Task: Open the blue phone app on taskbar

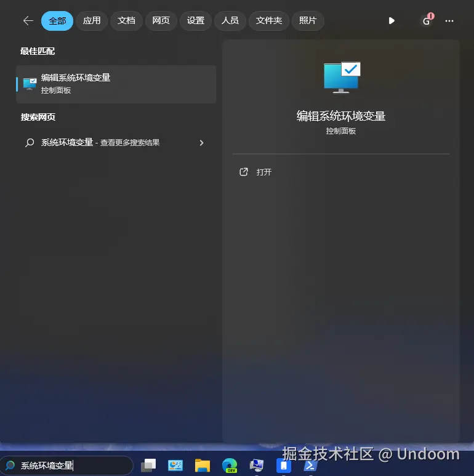Action: [283, 466]
